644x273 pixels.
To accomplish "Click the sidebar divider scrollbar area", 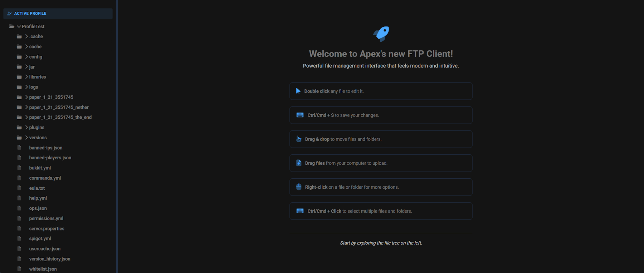I will [117, 136].
